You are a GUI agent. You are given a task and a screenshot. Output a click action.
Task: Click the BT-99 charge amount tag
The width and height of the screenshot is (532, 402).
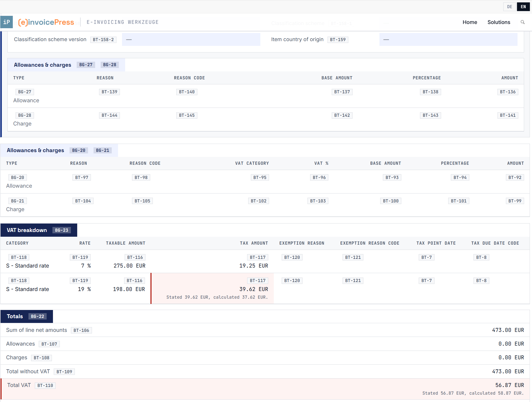coord(515,201)
